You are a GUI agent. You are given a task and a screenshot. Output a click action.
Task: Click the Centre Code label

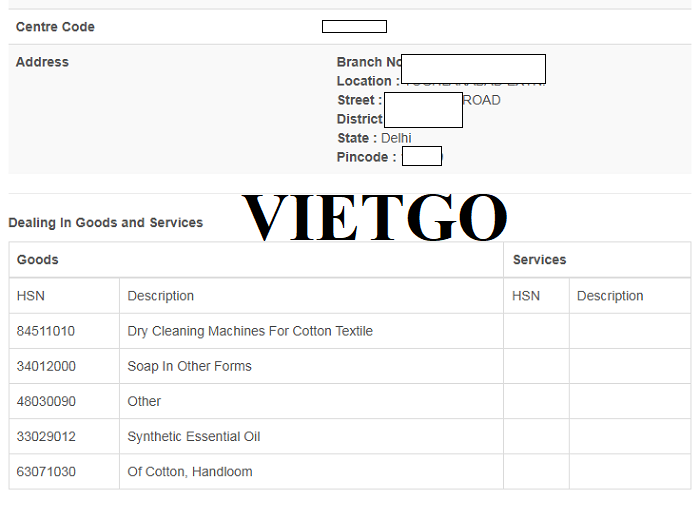pos(55,27)
